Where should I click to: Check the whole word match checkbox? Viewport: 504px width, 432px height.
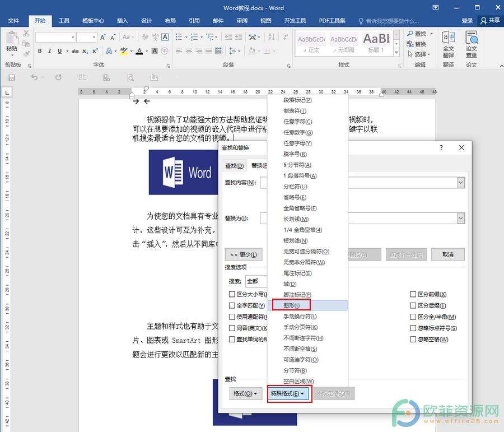232,305
